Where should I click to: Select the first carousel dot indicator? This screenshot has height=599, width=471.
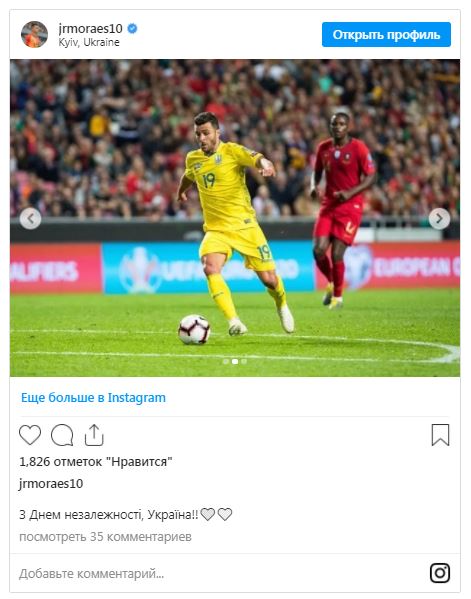pyautogui.click(x=226, y=361)
